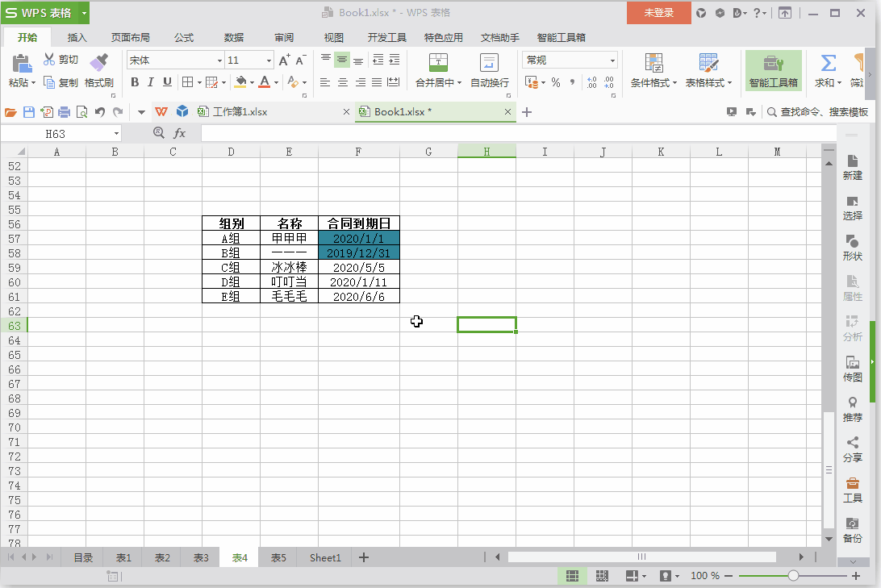Click the search commands box

pyautogui.click(x=817, y=112)
